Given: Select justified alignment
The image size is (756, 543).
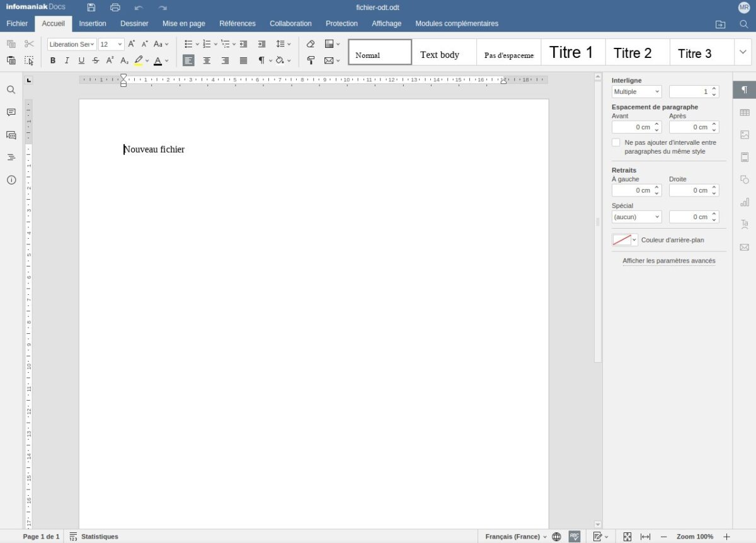Looking at the screenshot, I should pyautogui.click(x=243, y=60).
